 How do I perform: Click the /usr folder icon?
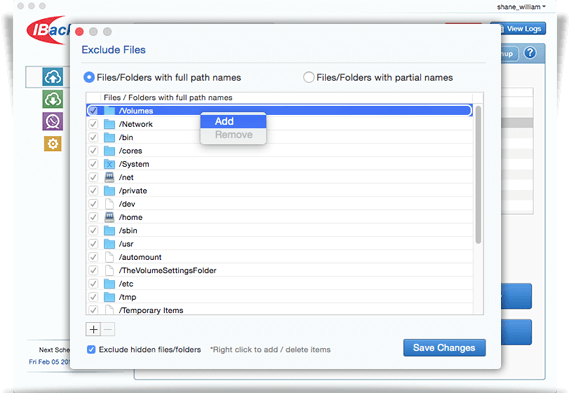point(109,244)
